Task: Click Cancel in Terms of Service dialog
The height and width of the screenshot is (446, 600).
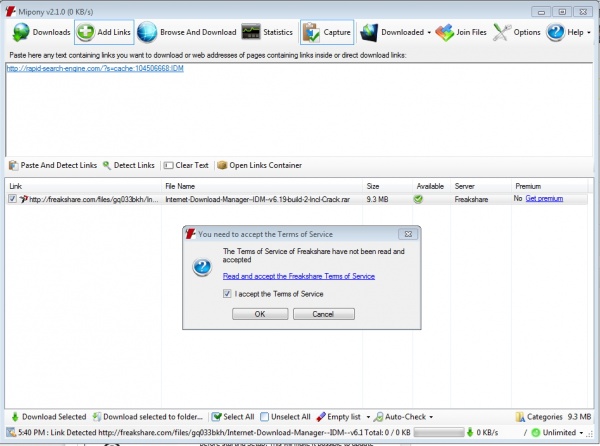Action: pyautogui.click(x=323, y=314)
